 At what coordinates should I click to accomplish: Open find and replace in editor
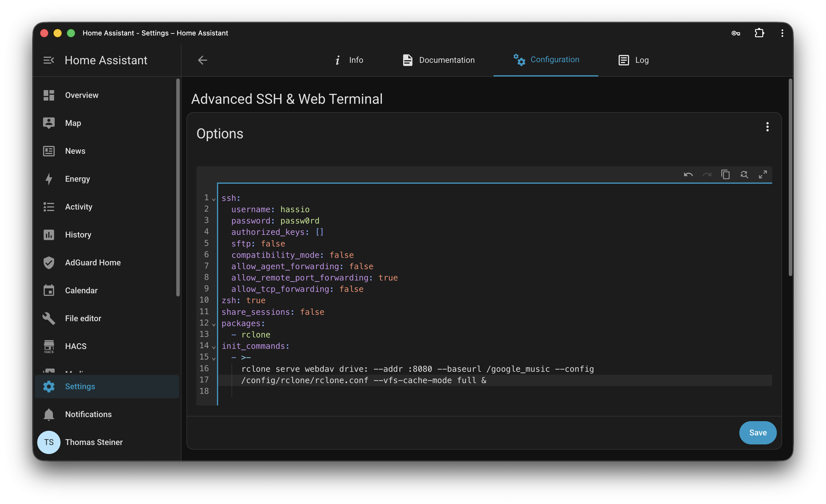pos(744,175)
